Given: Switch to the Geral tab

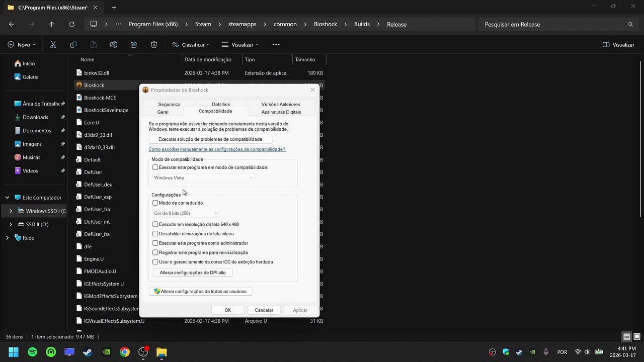Looking at the screenshot, I should [163, 112].
